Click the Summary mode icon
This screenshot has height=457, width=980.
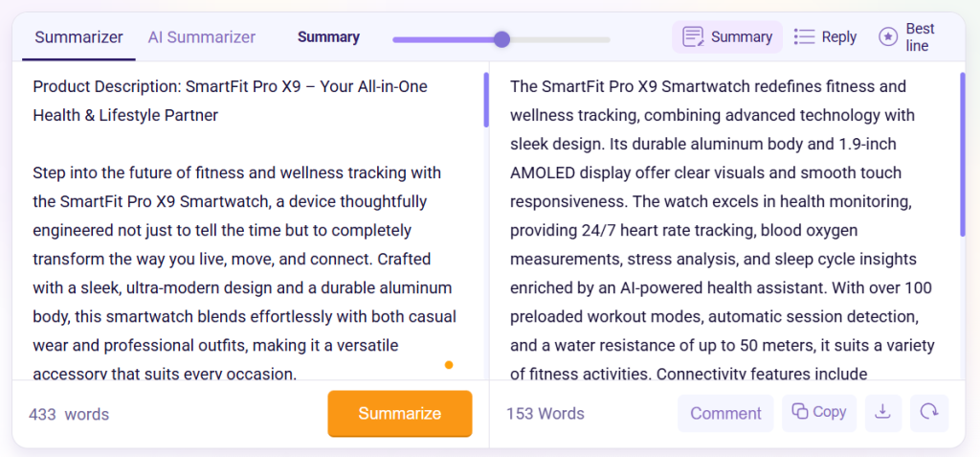694,37
